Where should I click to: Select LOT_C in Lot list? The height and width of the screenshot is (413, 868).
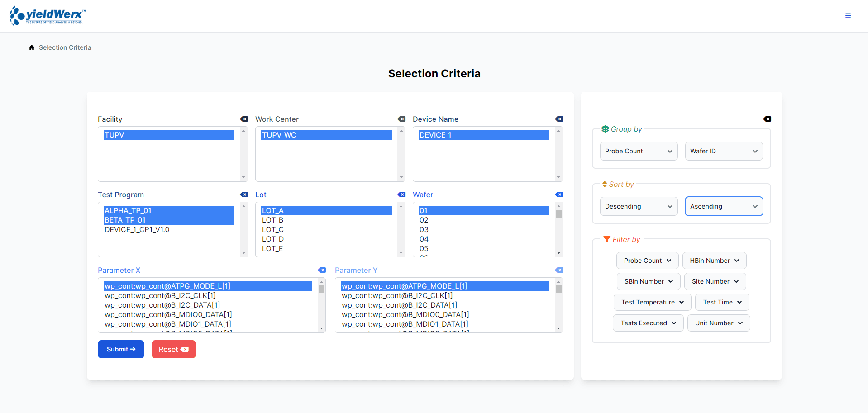(326, 229)
